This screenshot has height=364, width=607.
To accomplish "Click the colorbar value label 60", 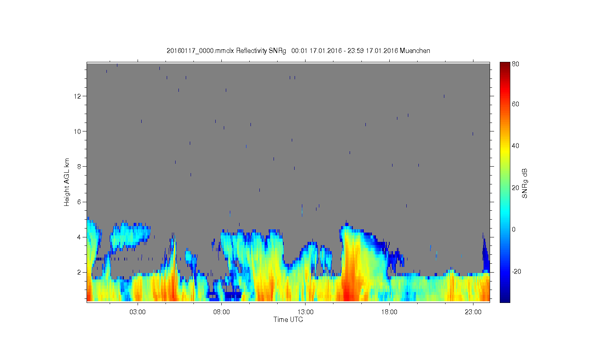I will coord(516,104).
